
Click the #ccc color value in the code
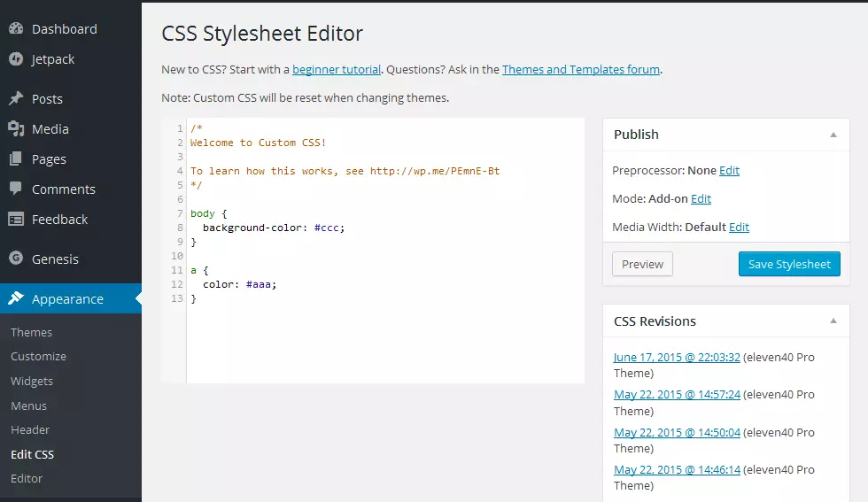tap(327, 228)
